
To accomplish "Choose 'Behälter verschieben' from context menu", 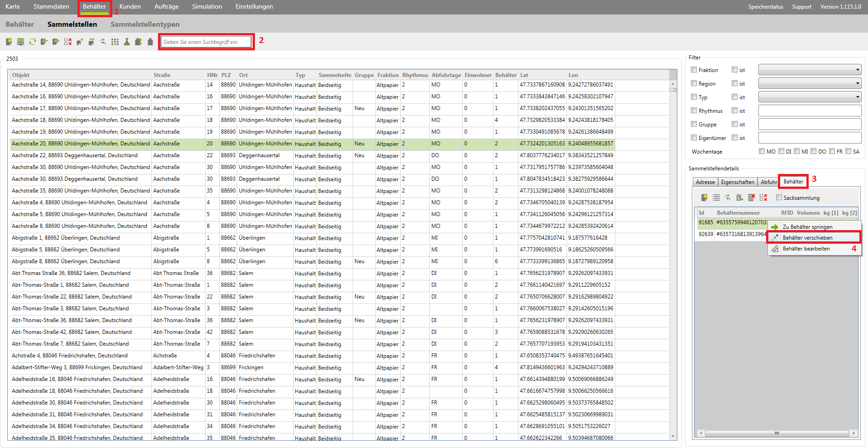I will [x=815, y=237].
